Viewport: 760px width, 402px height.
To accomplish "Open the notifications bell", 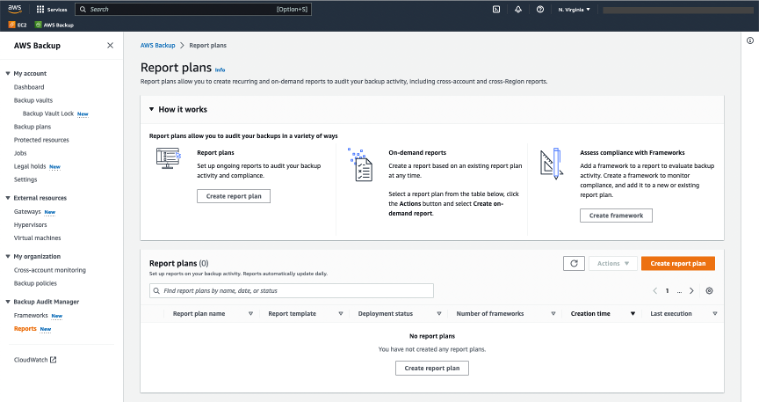I will (x=518, y=9).
